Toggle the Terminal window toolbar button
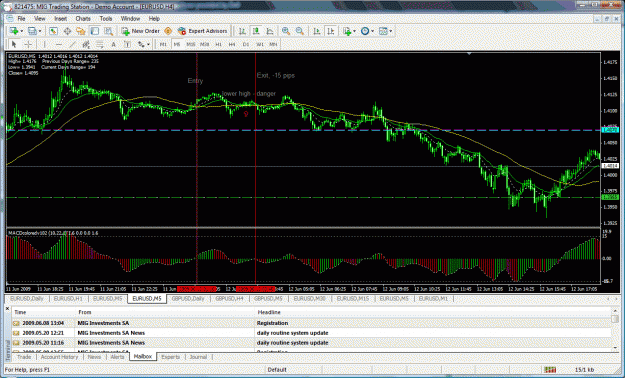The width and height of the screenshot is (625, 378). click(x=94, y=31)
